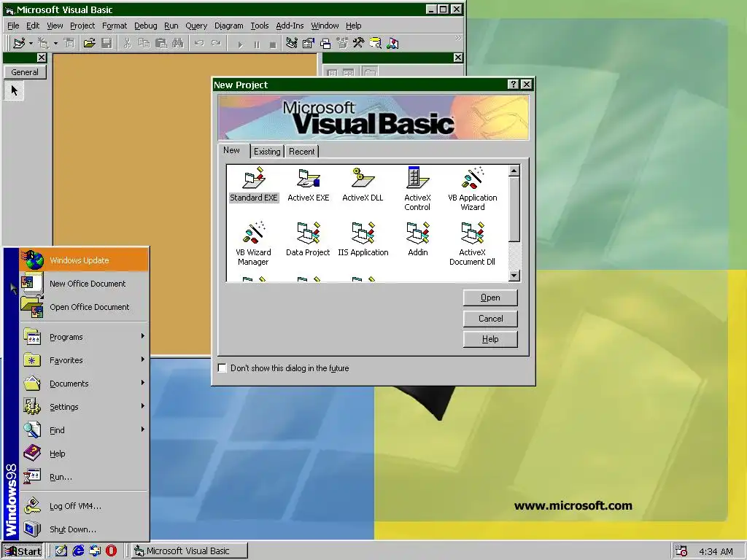Click the Find binoculars icon

click(178, 43)
